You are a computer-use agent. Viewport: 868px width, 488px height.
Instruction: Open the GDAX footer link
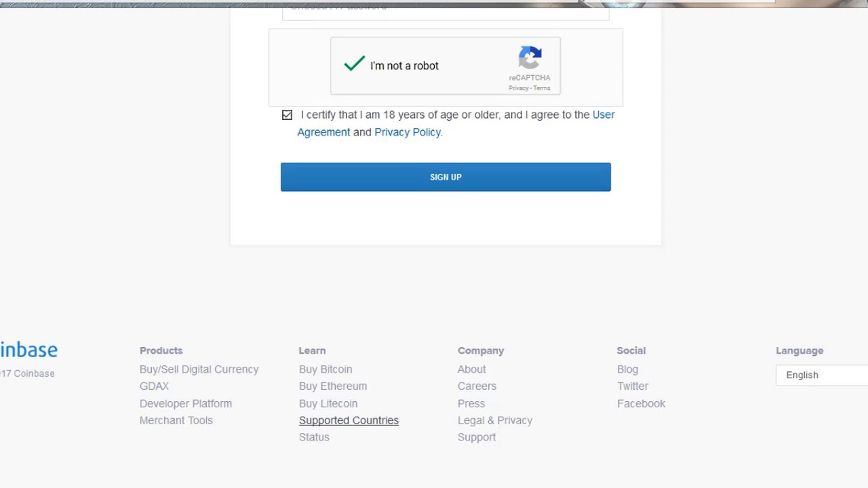pyautogui.click(x=154, y=386)
